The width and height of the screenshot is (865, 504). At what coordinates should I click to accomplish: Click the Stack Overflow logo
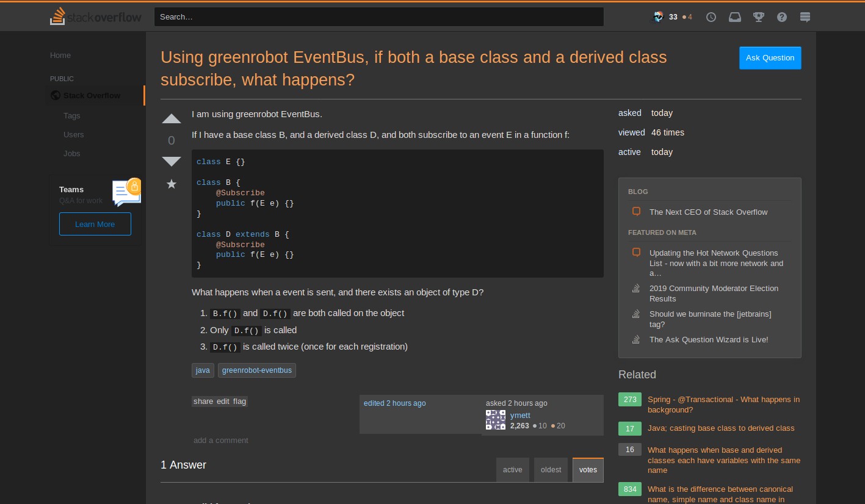click(x=95, y=16)
